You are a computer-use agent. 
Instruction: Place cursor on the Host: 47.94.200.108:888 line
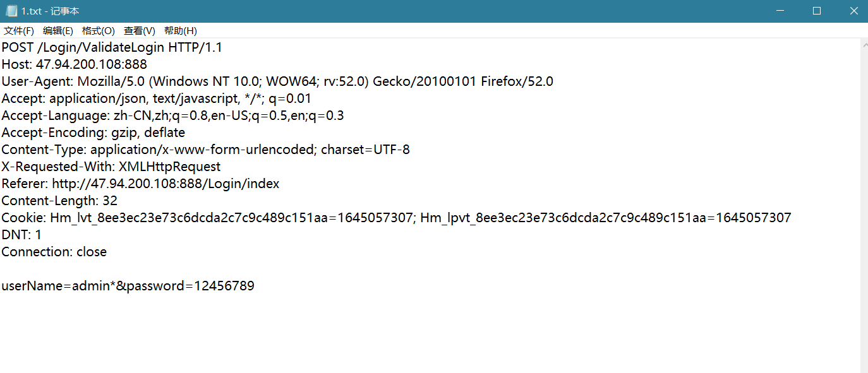click(x=74, y=64)
